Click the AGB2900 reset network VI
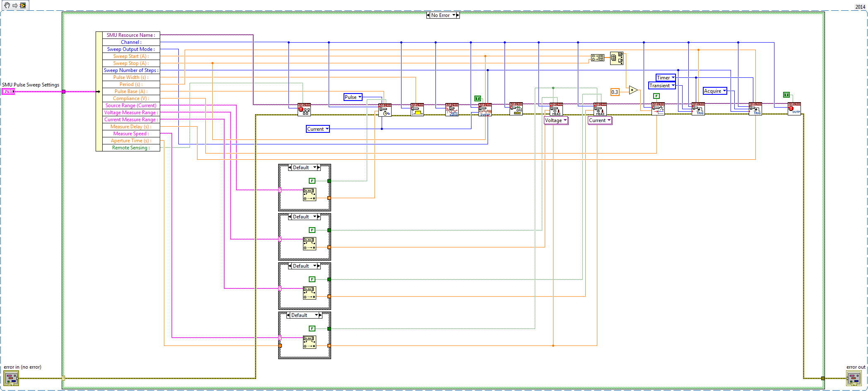 [x=304, y=110]
